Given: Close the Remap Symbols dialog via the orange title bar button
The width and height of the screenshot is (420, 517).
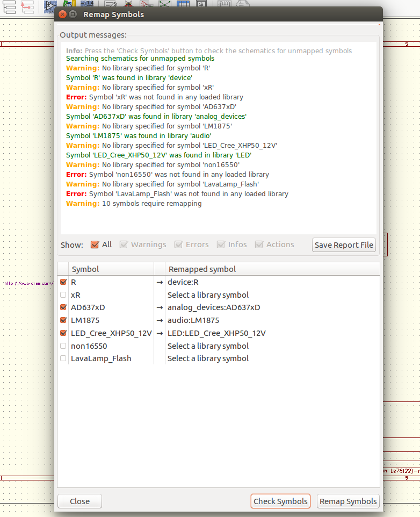Looking at the screenshot, I should (x=64, y=15).
